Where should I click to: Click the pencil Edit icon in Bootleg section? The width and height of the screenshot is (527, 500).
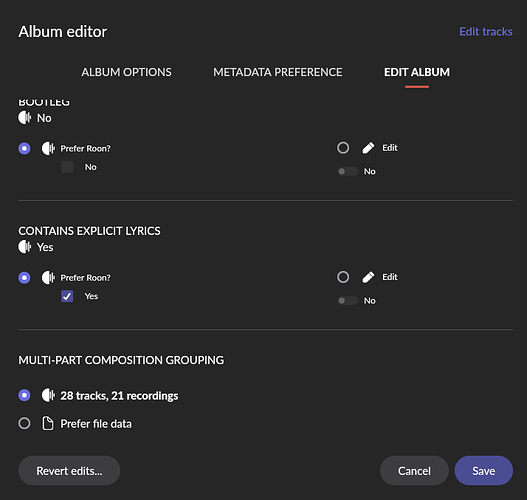click(368, 148)
